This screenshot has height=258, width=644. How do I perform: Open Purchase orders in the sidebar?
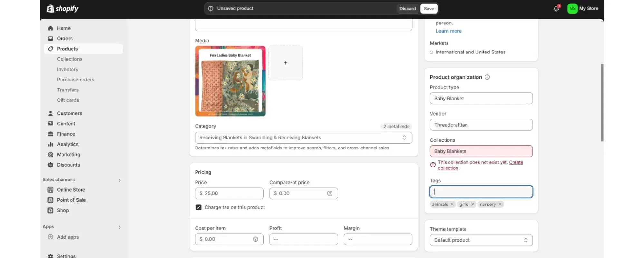click(76, 80)
